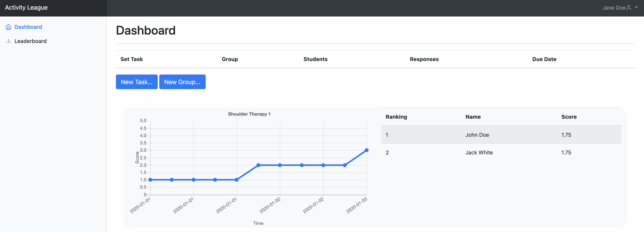This screenshot has width=644, height=232.
Task: Click Jack White's 1.75 score cell
Action: [x=566, y=153]
